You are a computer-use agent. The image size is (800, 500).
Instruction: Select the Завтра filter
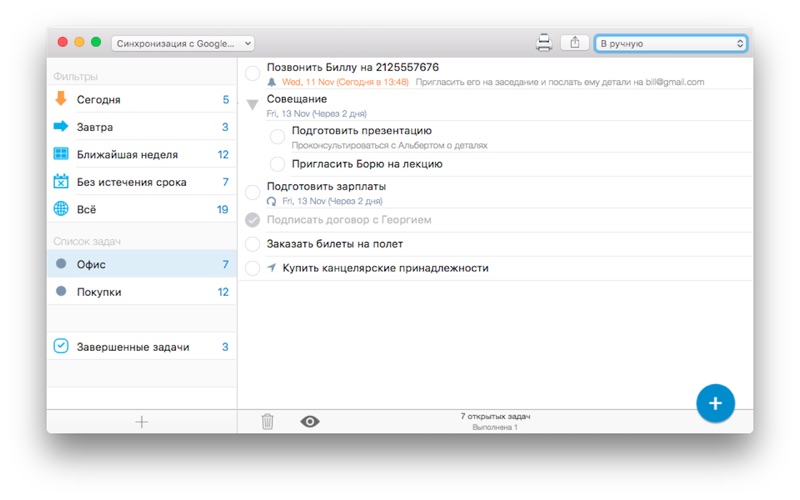(142, 127)
